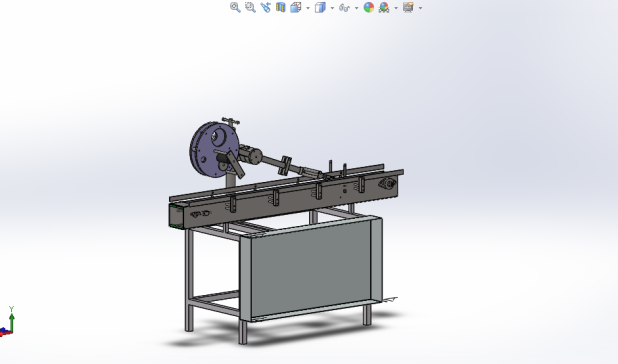Toggle the Section View tool
Image resolution: width=618 pixels, height=364 pixels.
tap(280, 7)
